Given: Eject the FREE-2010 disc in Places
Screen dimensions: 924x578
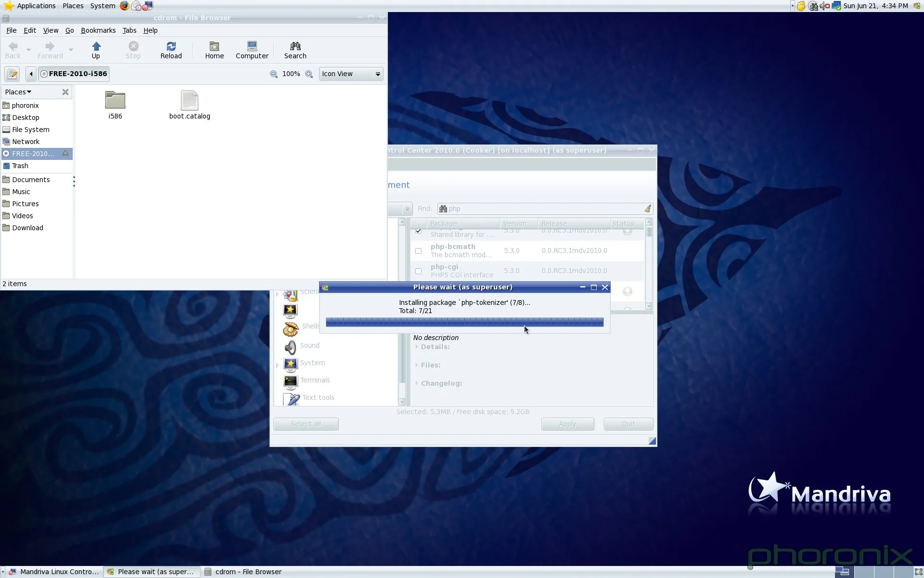Looking at the screenshot, I should pyautogui.click(x=65, y=154).
